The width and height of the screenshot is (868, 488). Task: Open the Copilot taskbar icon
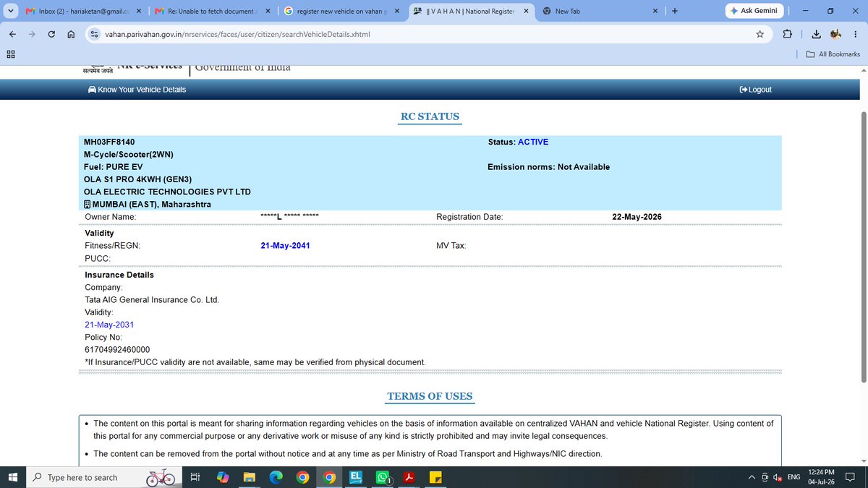222,478
